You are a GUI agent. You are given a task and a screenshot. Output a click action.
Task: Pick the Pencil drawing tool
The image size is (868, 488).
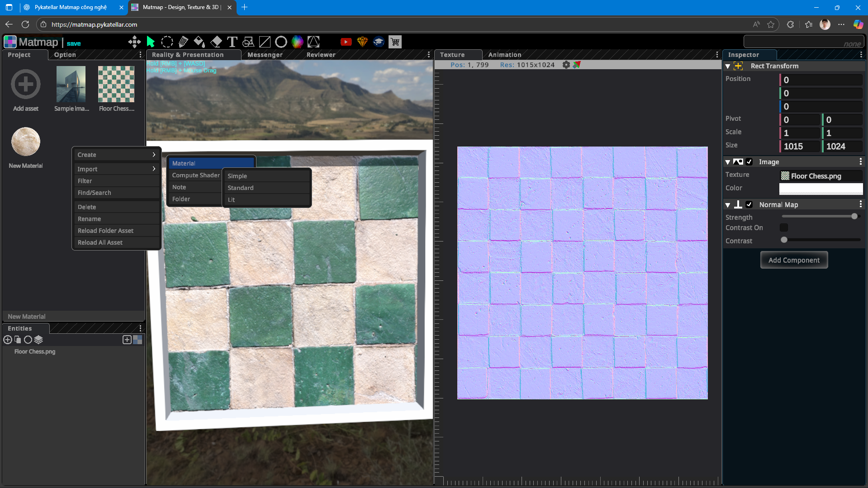tap(183, 42)
